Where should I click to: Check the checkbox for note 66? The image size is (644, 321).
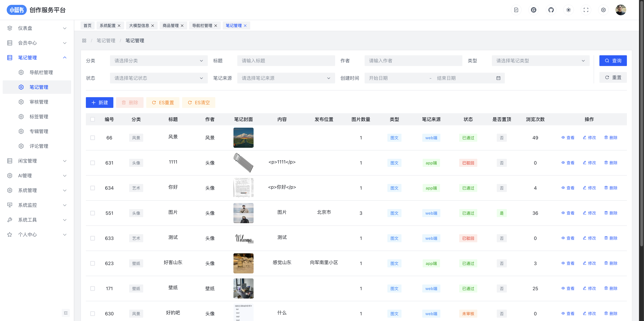pos(93,138)
